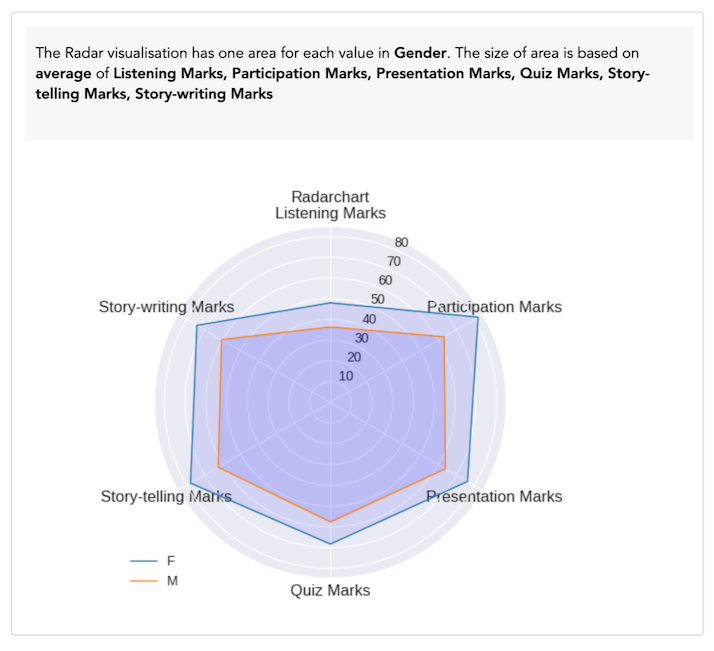Click the orange M legend line swatch

(144, 580)
